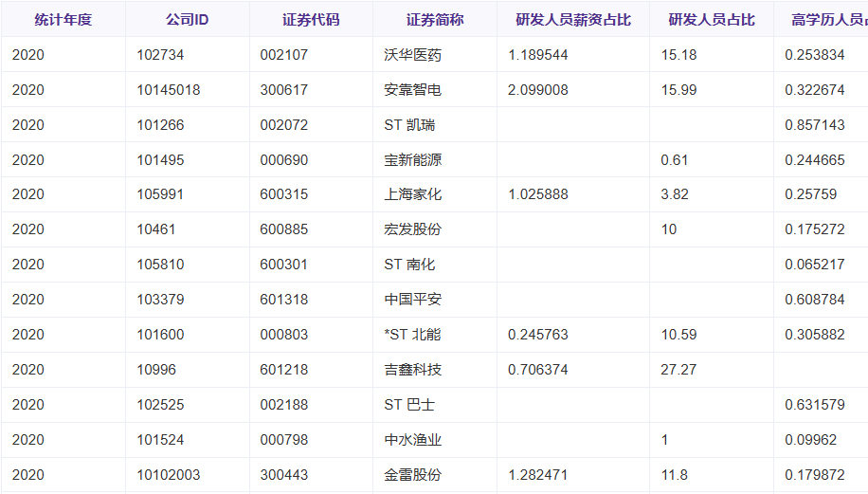This screenshot has height=494, width=868.
Task: Select securities code cell 300617
Action: (x=311, y=90)
